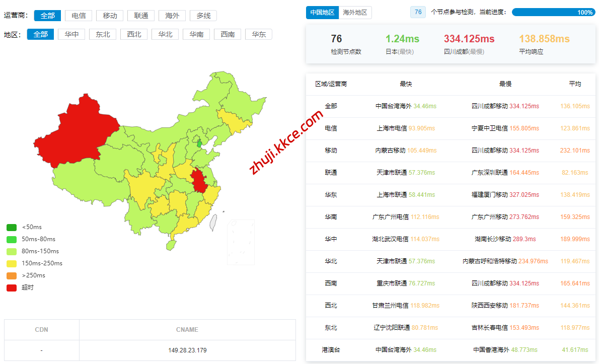Select the 电信 carrier filter button
This screenshot has width=599, height=364.
(79, 16)
